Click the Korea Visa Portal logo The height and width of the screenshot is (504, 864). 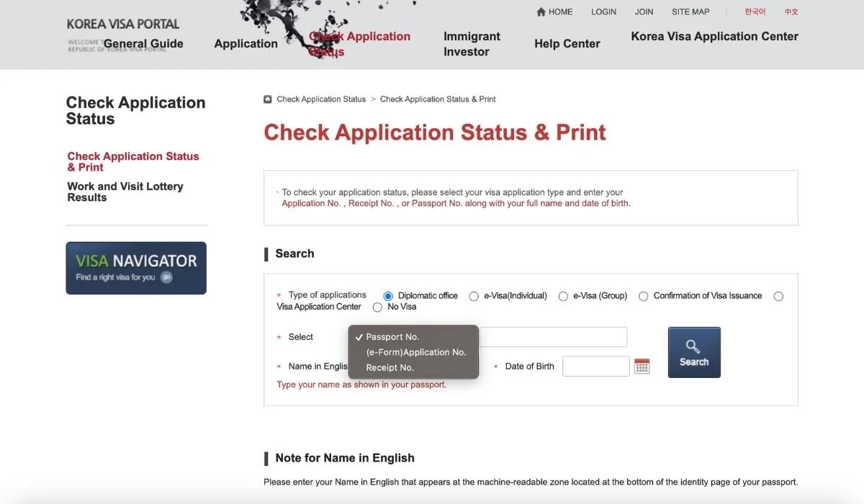coord(122,23)
